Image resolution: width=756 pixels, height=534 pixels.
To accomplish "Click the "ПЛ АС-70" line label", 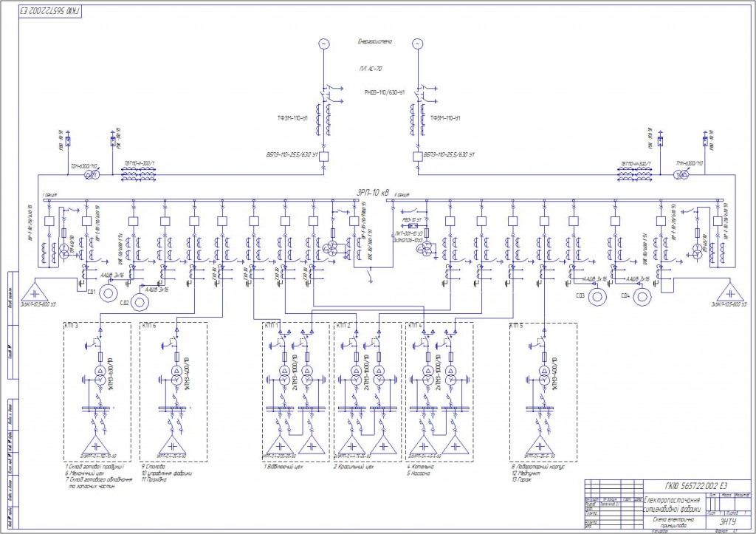I will [371, 69].
